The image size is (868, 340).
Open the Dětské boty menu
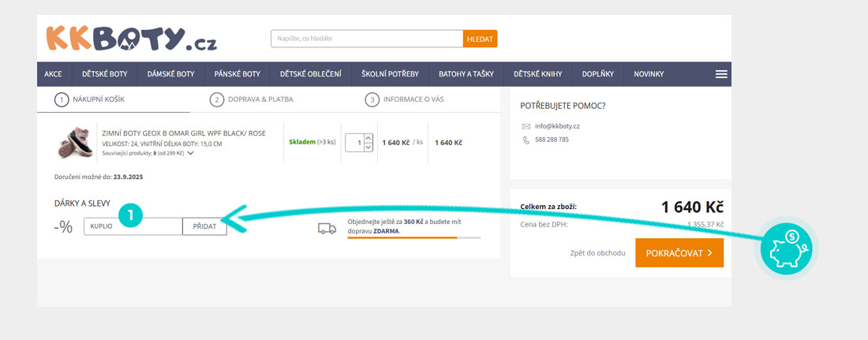tap(105, 74)
